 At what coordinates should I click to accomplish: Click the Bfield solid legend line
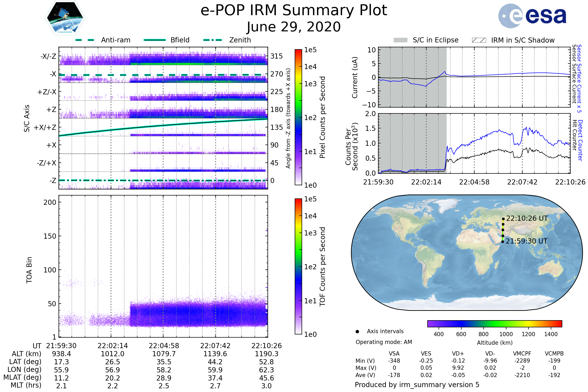(x=155, y=40)
